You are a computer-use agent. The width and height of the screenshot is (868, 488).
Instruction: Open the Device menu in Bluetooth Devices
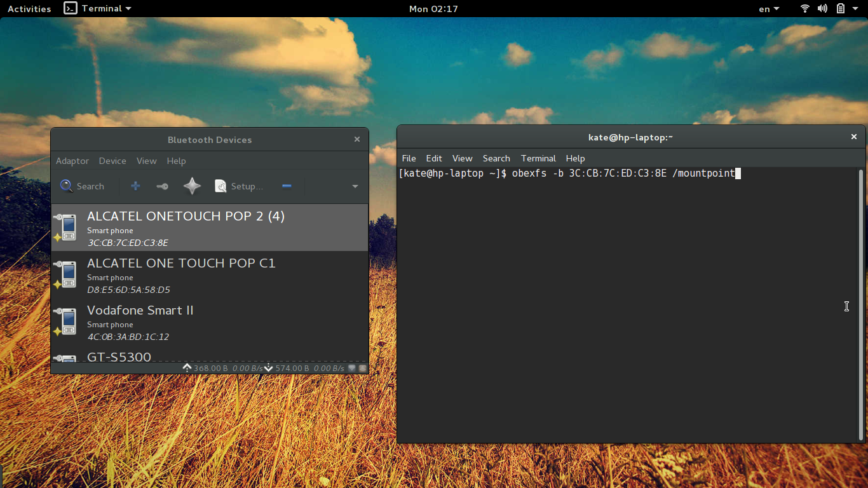(x=112, y=161)
